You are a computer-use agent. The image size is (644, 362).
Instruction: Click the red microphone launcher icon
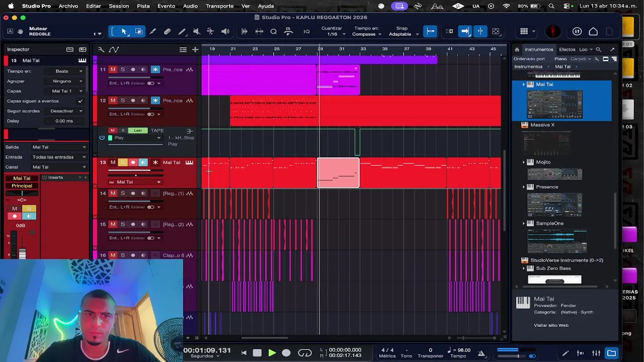553,31
